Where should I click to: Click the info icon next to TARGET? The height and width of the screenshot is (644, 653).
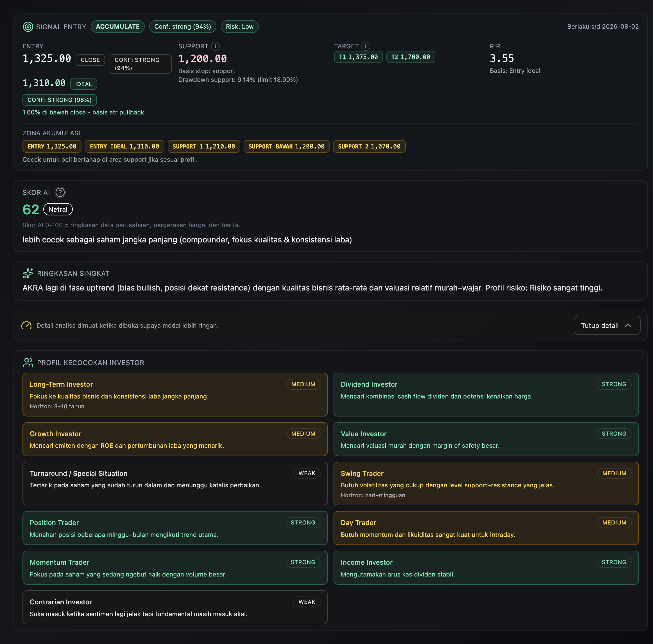(x=365, y=46)
